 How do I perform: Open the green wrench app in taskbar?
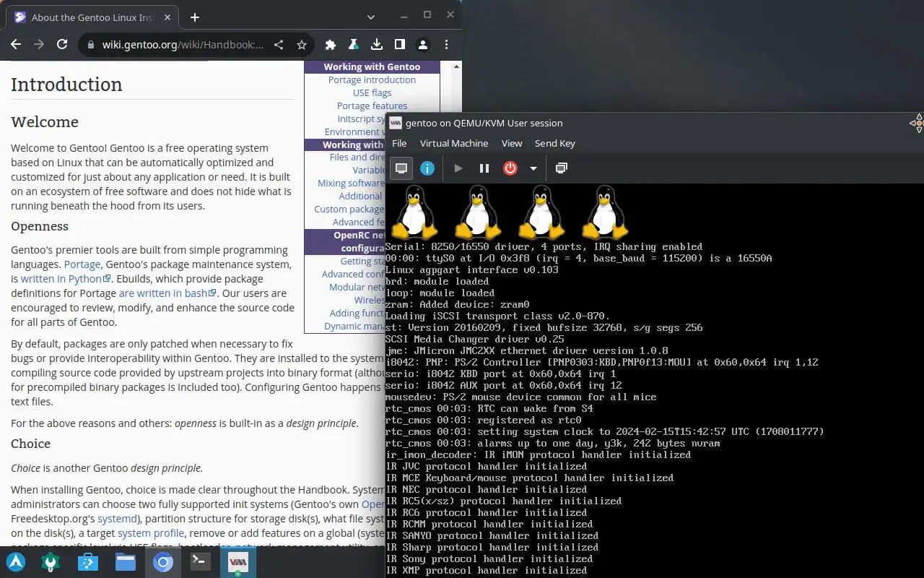click(51, 561)
